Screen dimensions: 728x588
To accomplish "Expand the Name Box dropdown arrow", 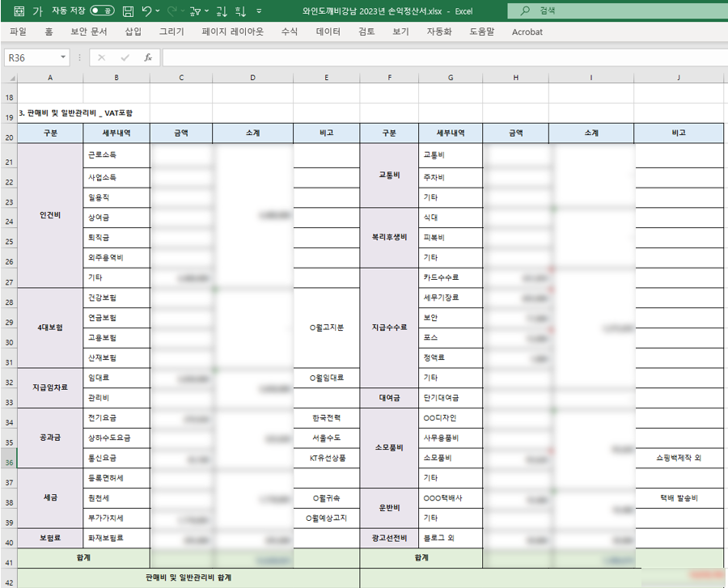I will coord(63,57).
